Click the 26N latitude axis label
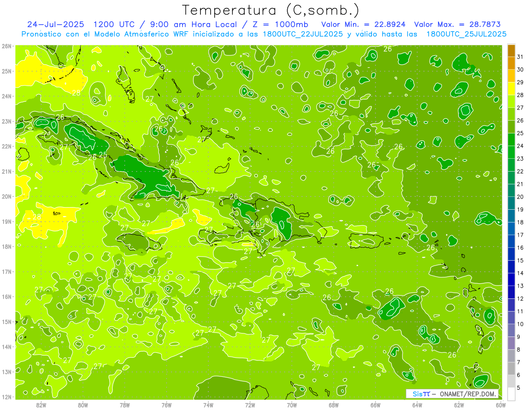 tap(7, 46)
